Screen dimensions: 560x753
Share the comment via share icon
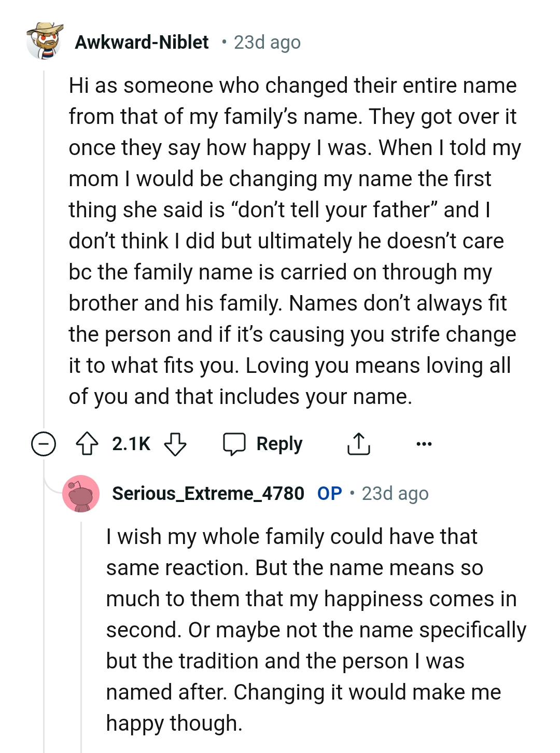pyautogui.click(x=358, y=444)
